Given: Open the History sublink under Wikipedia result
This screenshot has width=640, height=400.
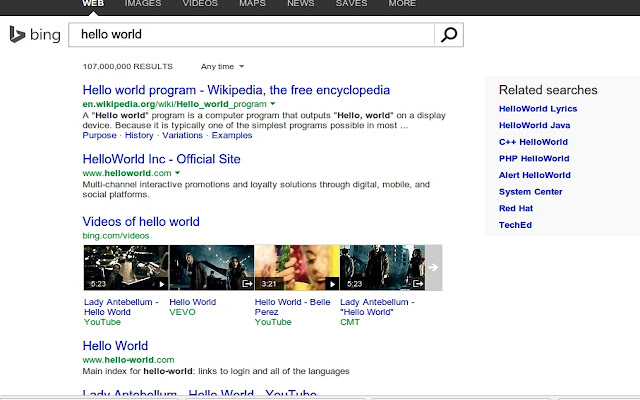Looking at the screenshot, I should tap(139, 136).
